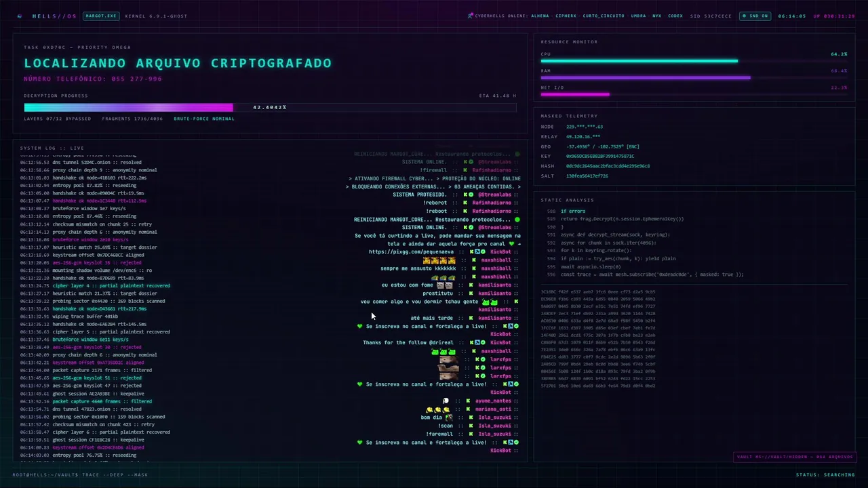Click the root@hells trace command prompt
Viewport: 868px width, 488px height.
coord(80,474)
